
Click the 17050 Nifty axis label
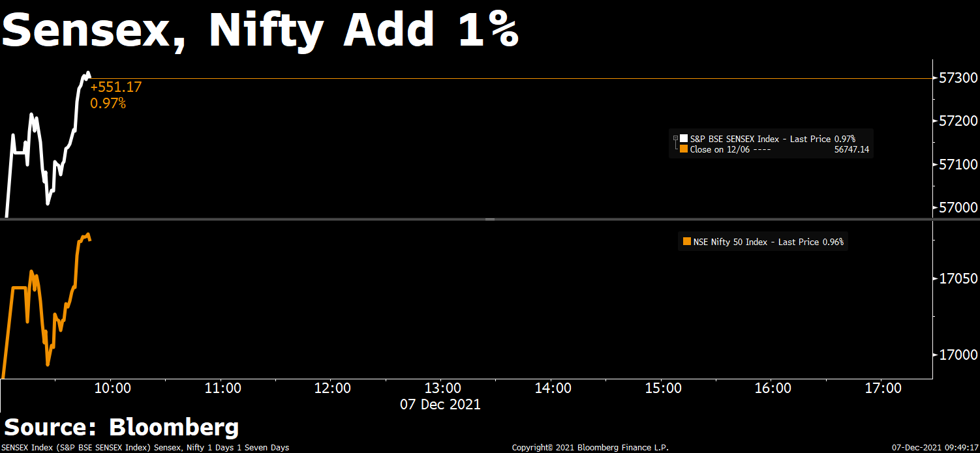958,278
